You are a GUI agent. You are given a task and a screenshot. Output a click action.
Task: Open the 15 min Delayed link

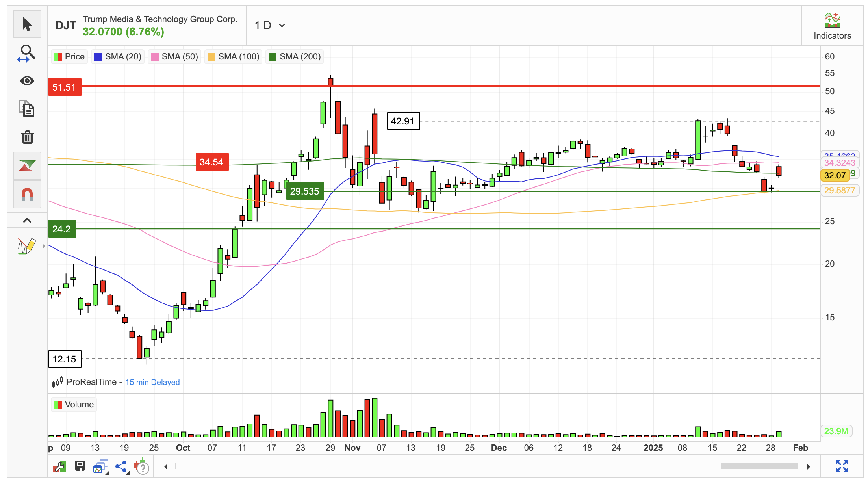(x=152, y=382)
